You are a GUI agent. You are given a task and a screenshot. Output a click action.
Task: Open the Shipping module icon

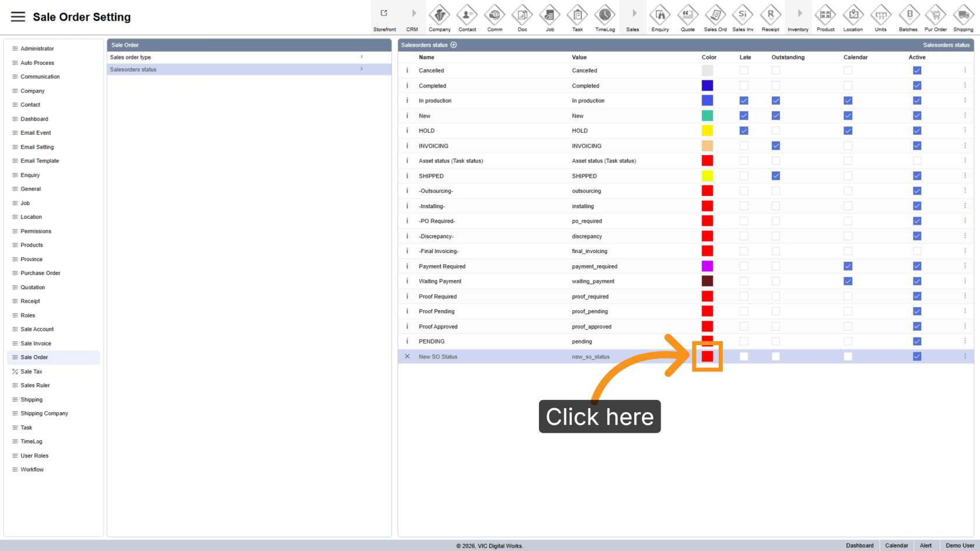pos(963,17)
